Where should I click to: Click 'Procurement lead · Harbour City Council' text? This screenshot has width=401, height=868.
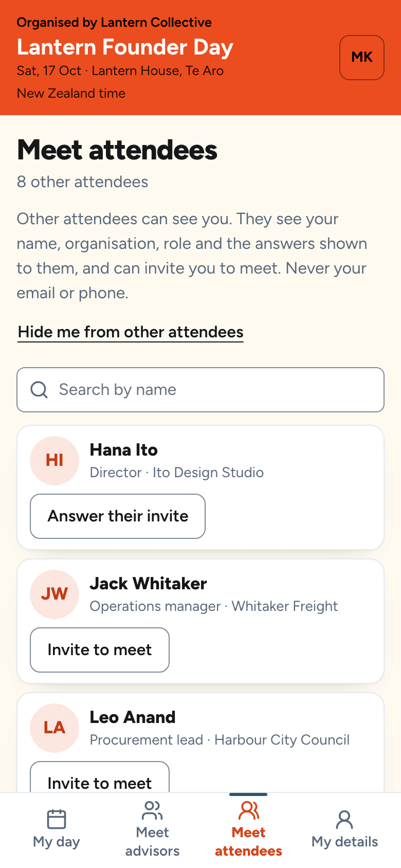click(220, 740)
